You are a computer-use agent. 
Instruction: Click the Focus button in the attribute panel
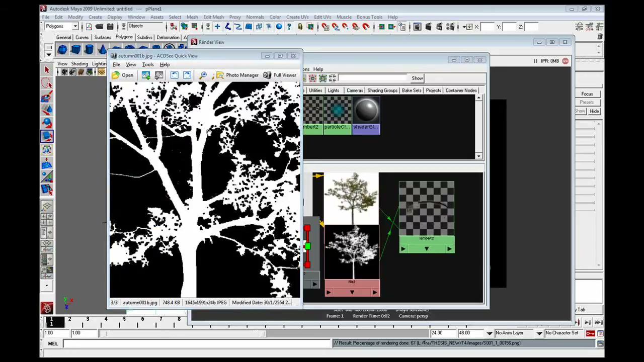[x=587, y=94]
